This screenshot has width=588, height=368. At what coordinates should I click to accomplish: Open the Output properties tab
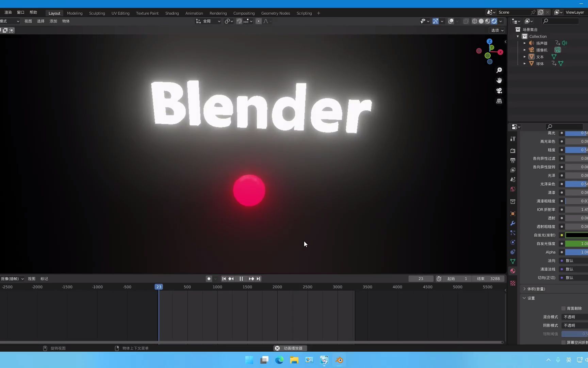click(x=513, y=160)
